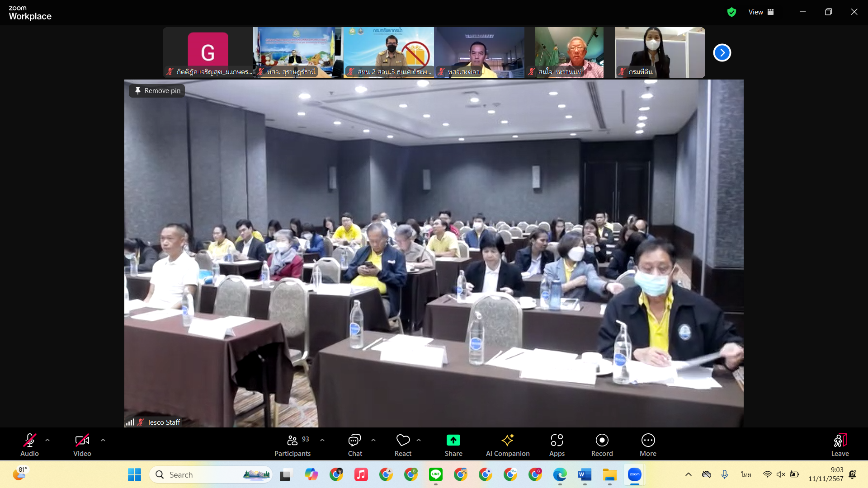The image size is (868, 488).
Task: Open the Participants panel
Action: tap(292, 445)
